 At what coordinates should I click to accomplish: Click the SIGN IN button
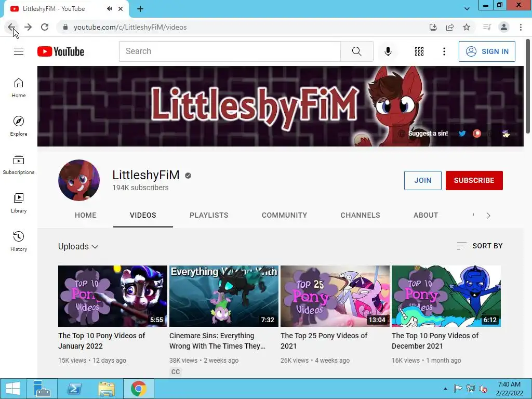(x=487, y=51)
